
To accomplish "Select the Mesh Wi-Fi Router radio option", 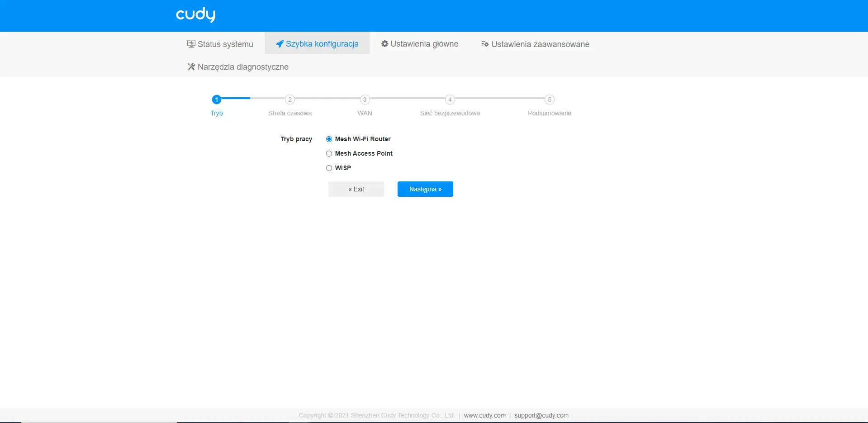I will pyautogui.click(x=329, y=139).
